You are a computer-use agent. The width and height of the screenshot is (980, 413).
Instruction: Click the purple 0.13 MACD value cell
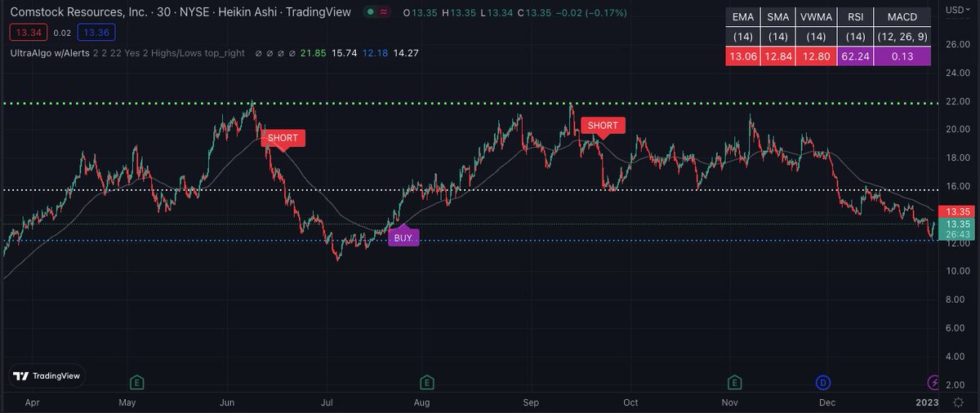(x=901, y=56)
